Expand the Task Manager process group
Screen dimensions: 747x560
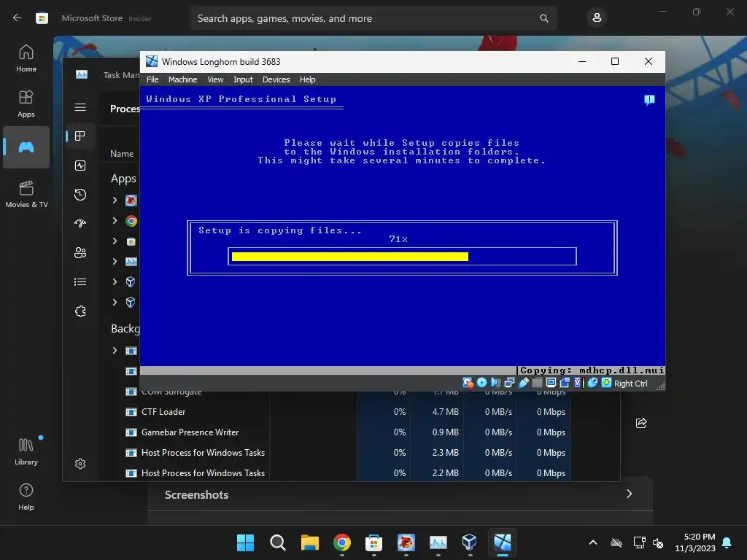point(115,262)
